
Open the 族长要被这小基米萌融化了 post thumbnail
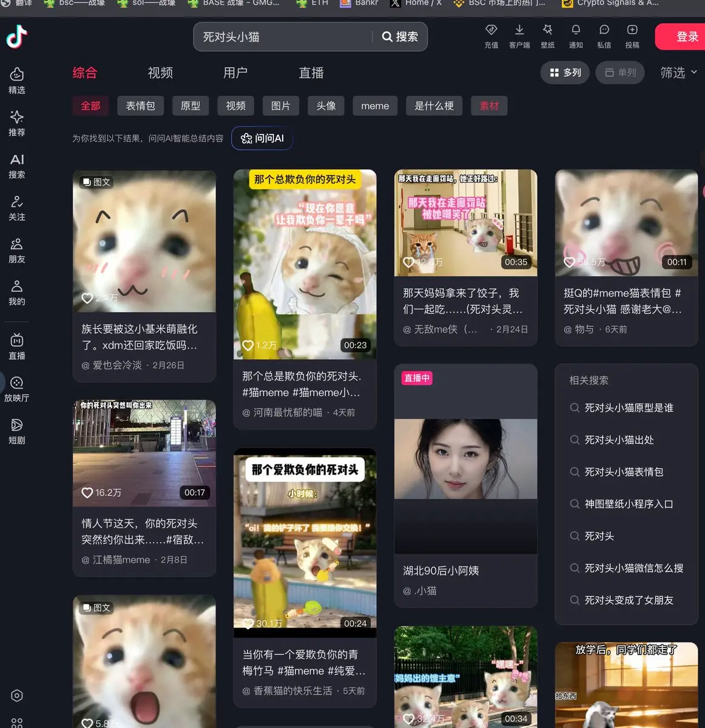[144, 241]
